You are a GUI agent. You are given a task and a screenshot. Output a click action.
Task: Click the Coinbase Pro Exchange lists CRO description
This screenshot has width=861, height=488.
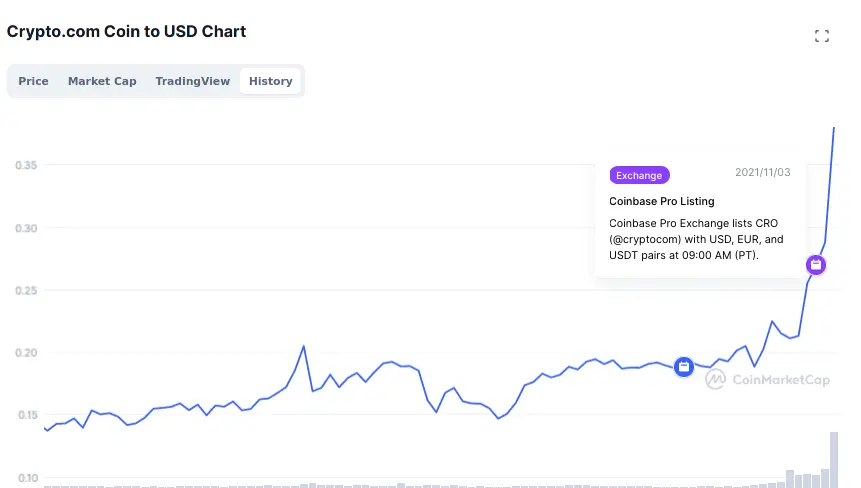click(x=696, y=239)
